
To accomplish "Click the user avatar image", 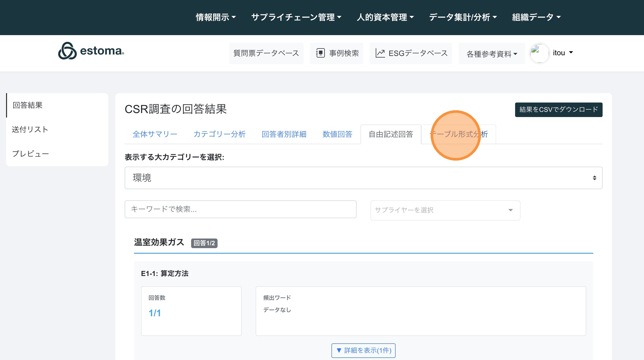I will click(x=539, y=53).
